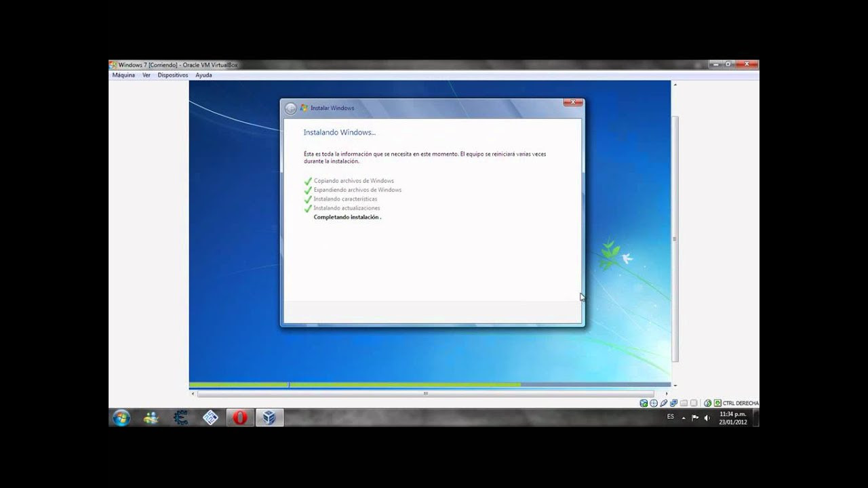Image resolution: width=868 pixels, height=488 pixels.
Task: Click the Show Desktop strip beside clock
Action: 755,418
